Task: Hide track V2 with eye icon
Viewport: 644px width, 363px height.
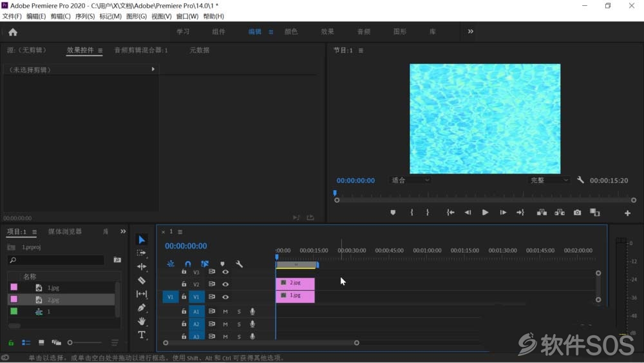Action: point(225,284)
